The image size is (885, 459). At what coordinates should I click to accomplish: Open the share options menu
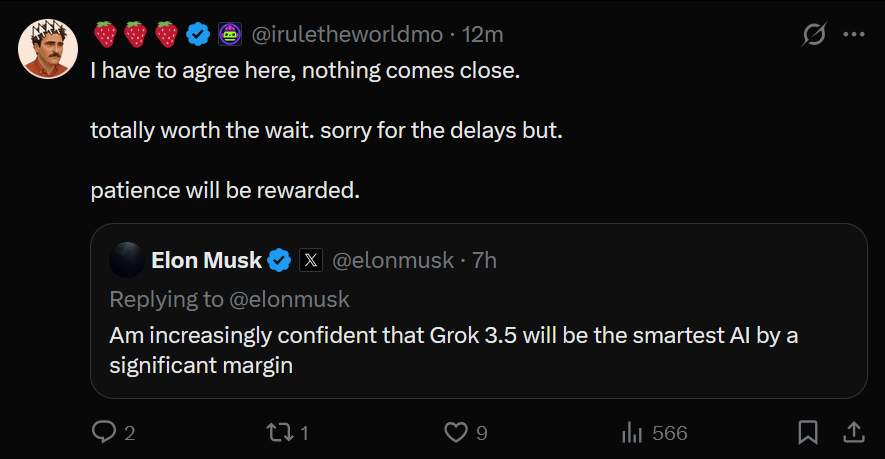click(x=854, y=432)
